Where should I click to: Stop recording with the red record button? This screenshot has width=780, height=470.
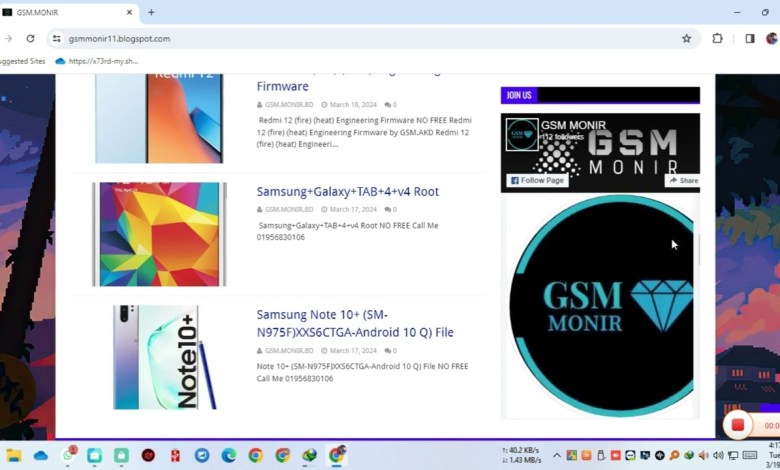coord(738,425)
